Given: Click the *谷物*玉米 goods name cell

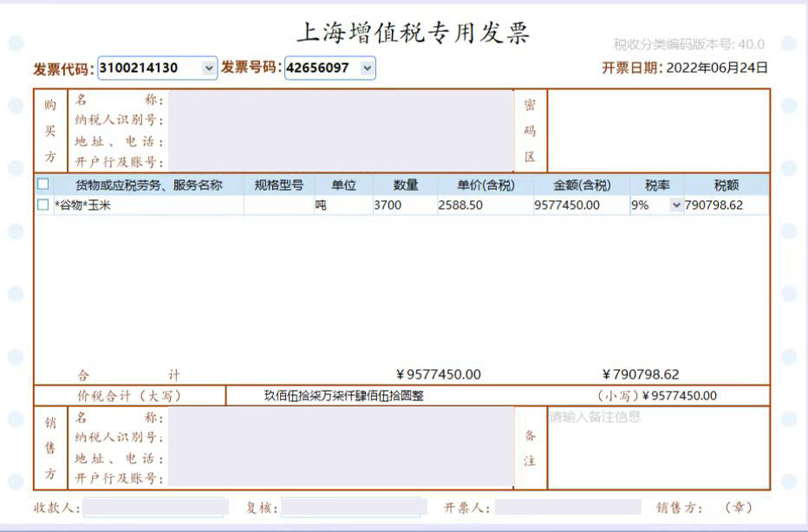Looking at the screenshot, I should click(x=147, y=205).
